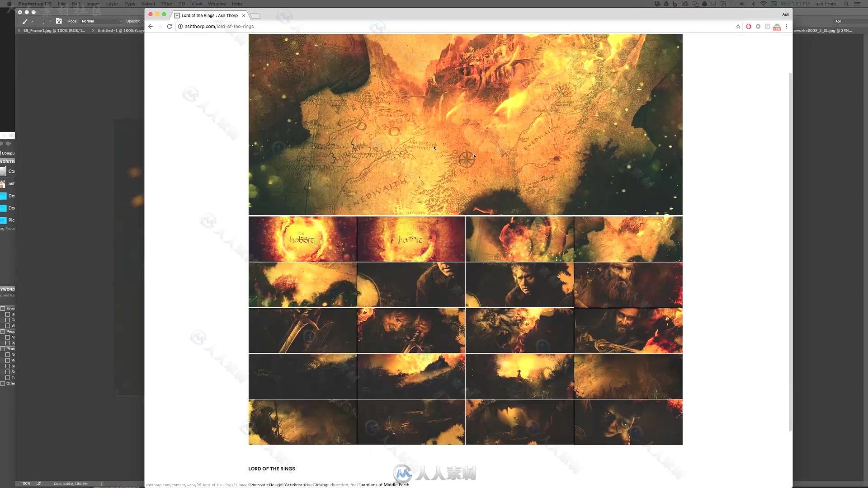Toggle the Events keyword checkbox
Screen dimensions: 868x488
coord(3,309)
